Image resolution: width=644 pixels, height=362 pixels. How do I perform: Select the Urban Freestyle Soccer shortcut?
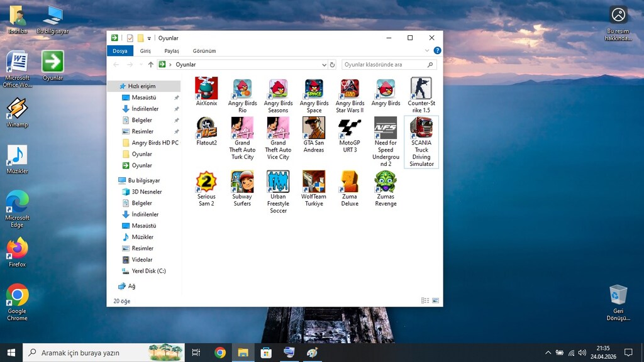(x=278, y=192)
